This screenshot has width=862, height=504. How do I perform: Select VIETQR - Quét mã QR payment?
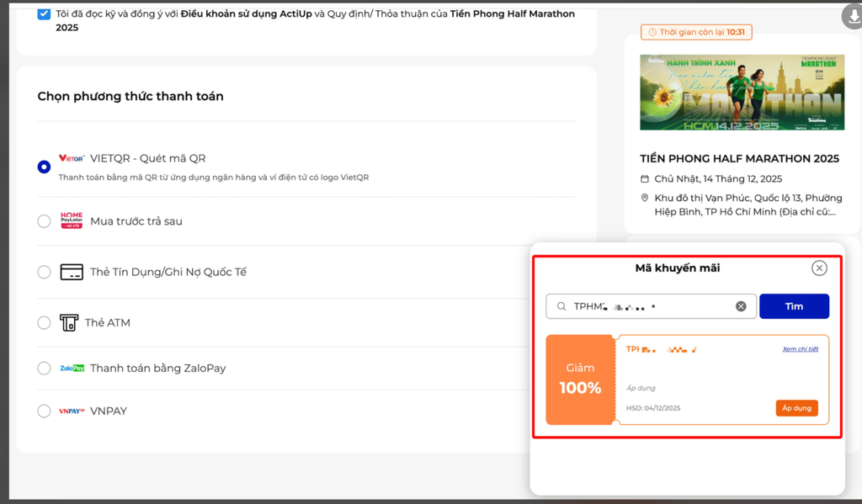pyautogui.click(x=45, y=167)
